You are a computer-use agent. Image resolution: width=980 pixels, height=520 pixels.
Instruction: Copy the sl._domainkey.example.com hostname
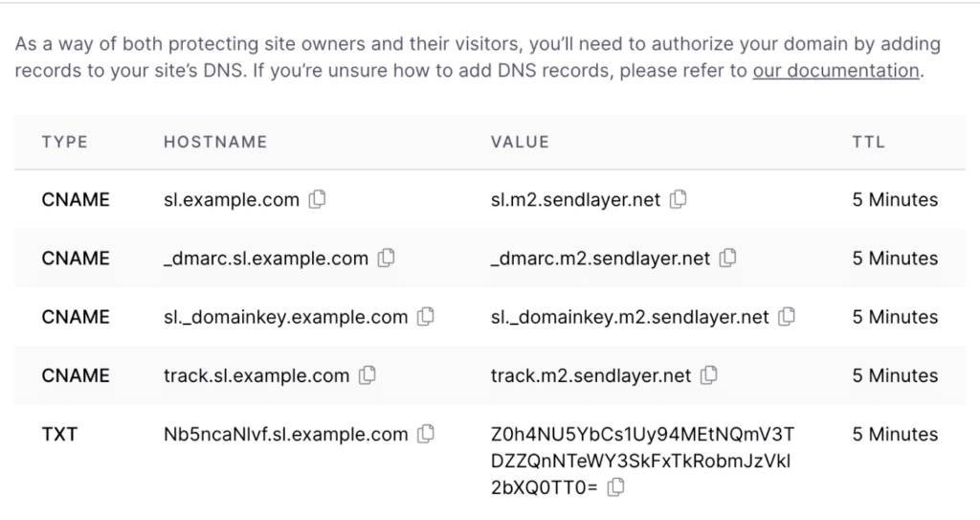coord(426,317)
